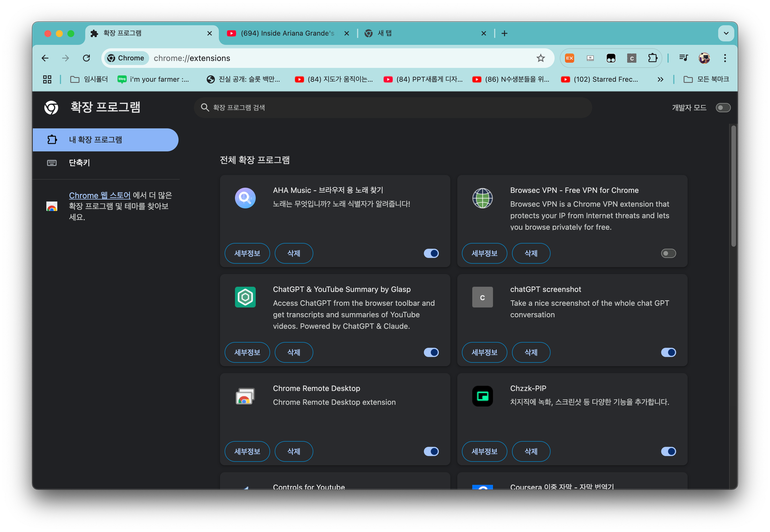This screenshot has width=770, height=532.
Task: Disable the chatGPT screenshot extension
Action: (668, 352)
